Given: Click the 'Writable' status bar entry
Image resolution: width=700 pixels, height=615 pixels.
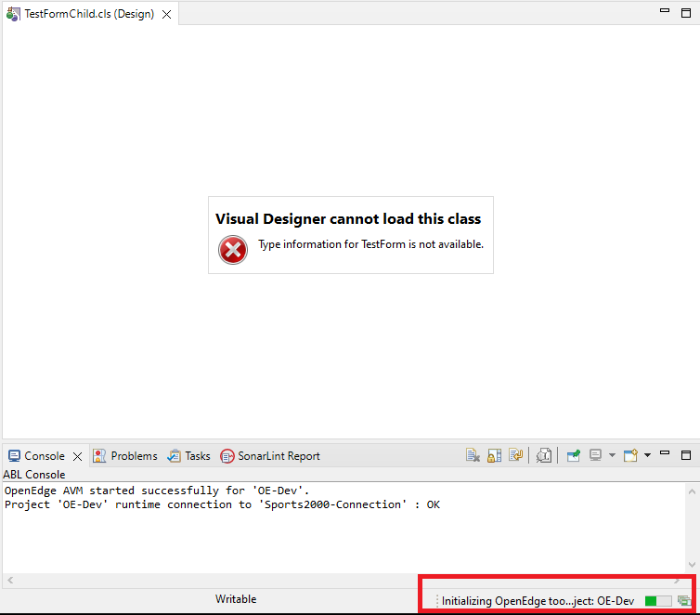Looking at the screenshot, I should coord(236,599).
